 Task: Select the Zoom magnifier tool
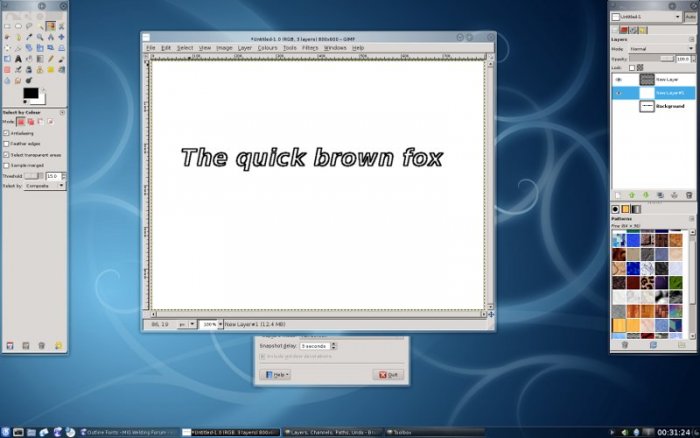coord(40,37)
